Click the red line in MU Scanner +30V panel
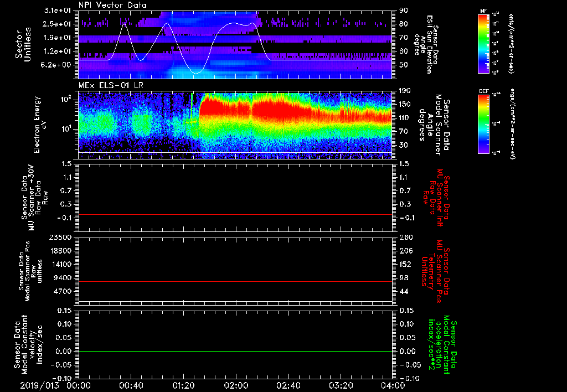This screenshot has height=392, width=567. click(x=235, y=214)
